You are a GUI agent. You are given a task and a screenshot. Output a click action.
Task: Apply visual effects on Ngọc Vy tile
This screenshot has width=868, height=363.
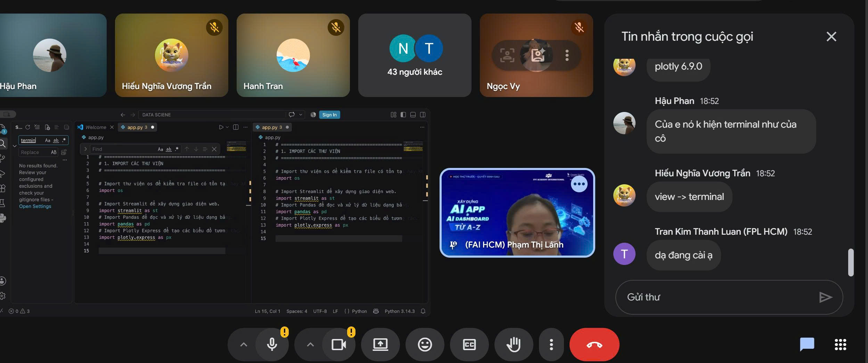click(x=538, y=55)
